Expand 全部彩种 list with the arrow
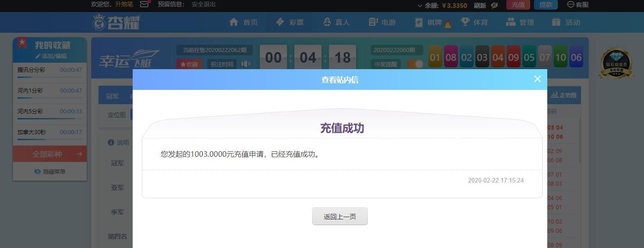The width and height of the screenshot is (644, 248). 79,154
